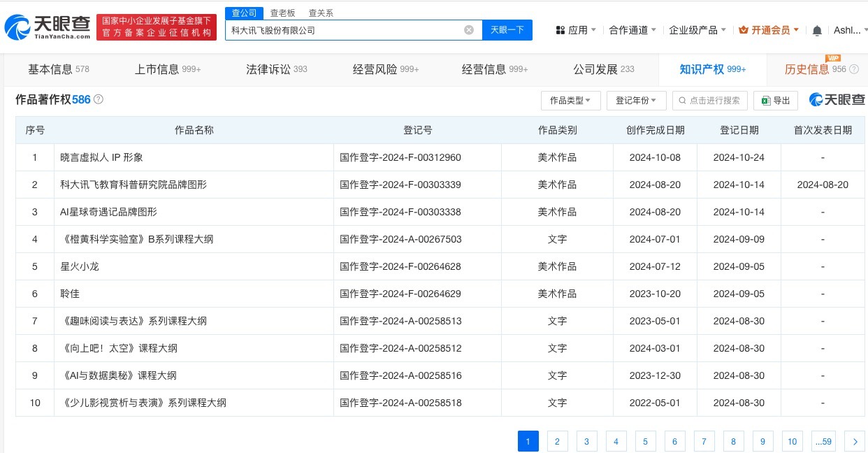Click the Excel icon on 导出

pos(766,101)
